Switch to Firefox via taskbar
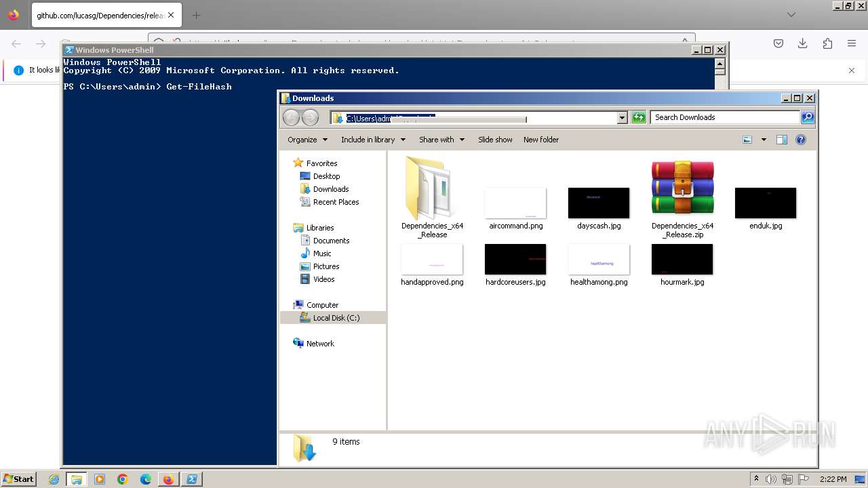The width and height of the screenshot is (868, 488). coord(168,479)
